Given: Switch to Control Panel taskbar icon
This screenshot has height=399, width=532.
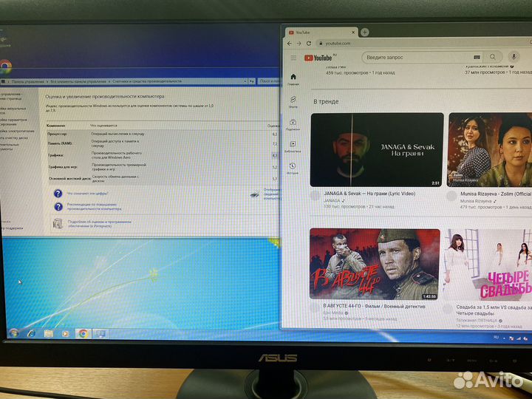Looking at the screenshot, I should pos(100,334).
